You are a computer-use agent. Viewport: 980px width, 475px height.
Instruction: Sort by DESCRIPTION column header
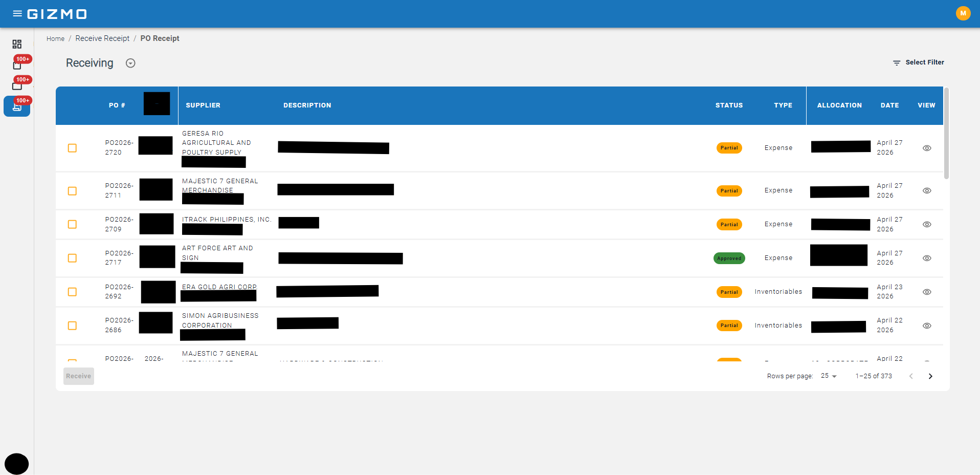307,105
